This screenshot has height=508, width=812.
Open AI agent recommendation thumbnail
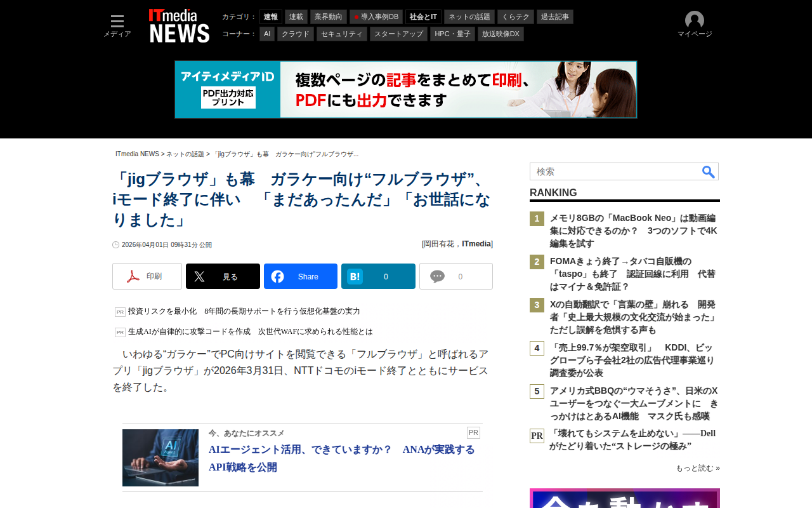(x=160, y=458)
